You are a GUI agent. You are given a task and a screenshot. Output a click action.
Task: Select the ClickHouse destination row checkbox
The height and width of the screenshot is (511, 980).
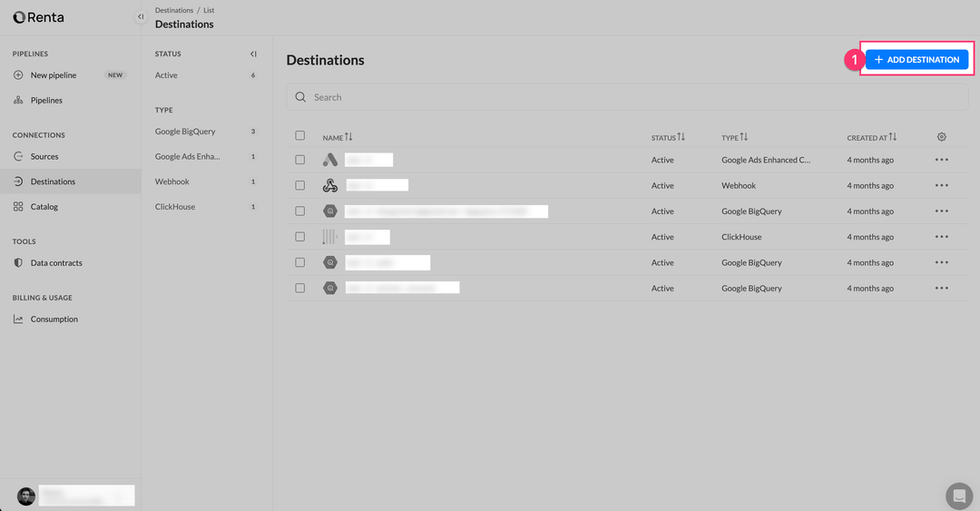[x=300, y=237]
